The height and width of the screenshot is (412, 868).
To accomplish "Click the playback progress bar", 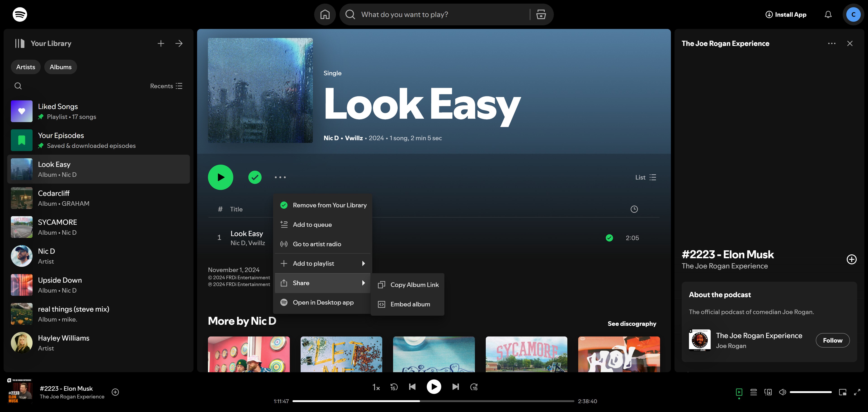I will 433,401.
